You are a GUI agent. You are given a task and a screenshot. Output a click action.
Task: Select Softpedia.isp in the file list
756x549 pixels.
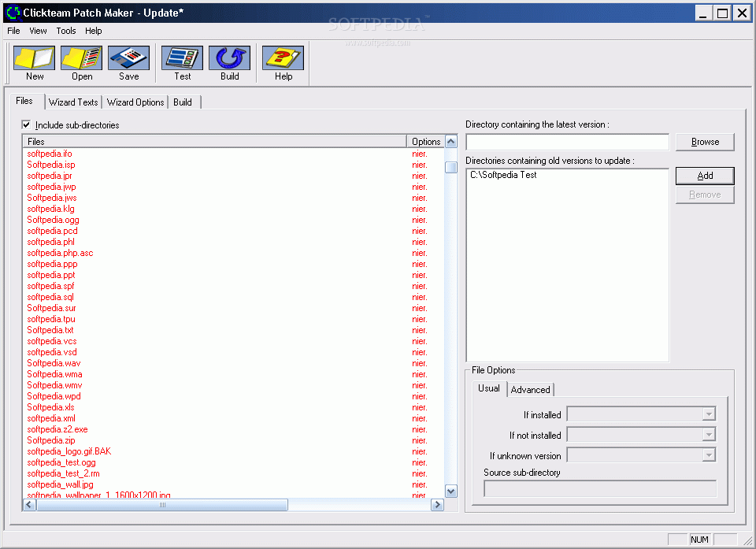pyautogui.click(x=51, y=165)
